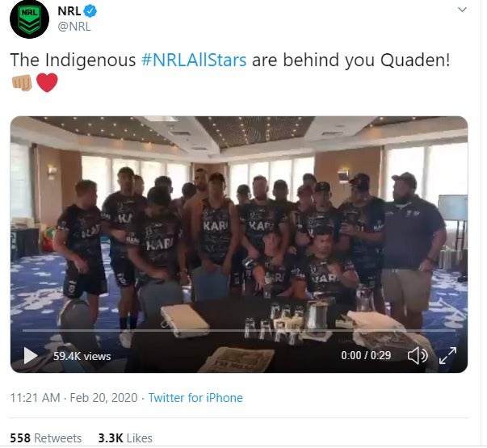Click the NRL display name
487x448 pixels.
click(x=69, y=11)
